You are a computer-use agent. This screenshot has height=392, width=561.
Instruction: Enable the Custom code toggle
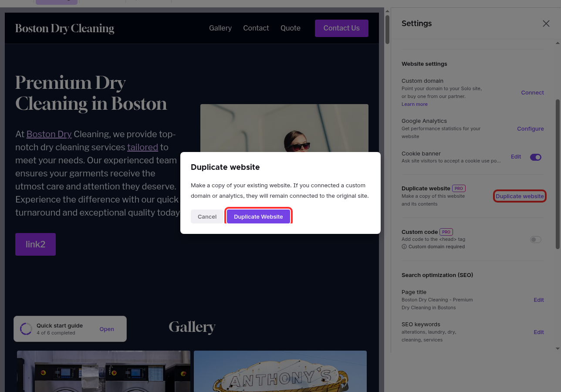[536, 240]
